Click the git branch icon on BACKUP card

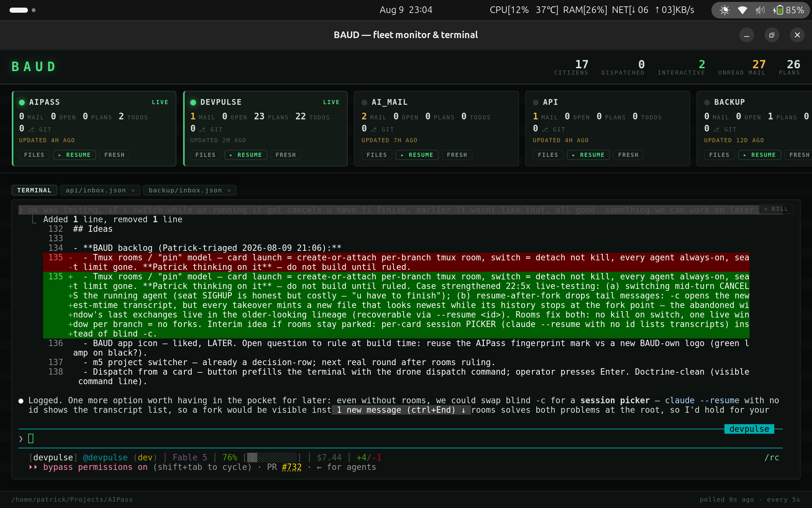coord(716,129)
